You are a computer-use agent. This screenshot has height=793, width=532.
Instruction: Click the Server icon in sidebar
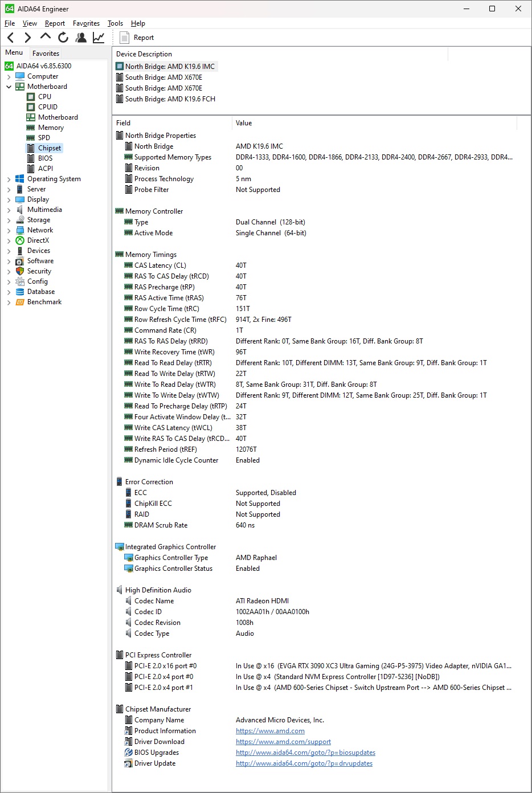[x=20, y=189]
